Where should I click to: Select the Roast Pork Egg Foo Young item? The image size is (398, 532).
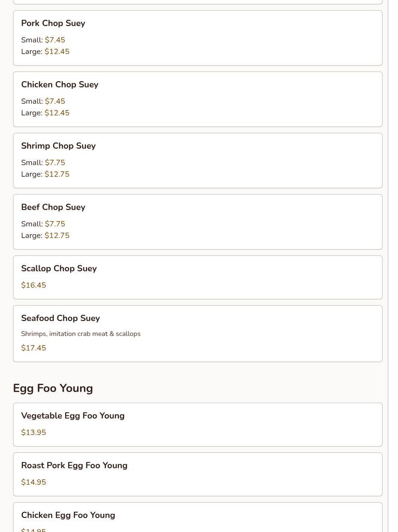point(74,465)
